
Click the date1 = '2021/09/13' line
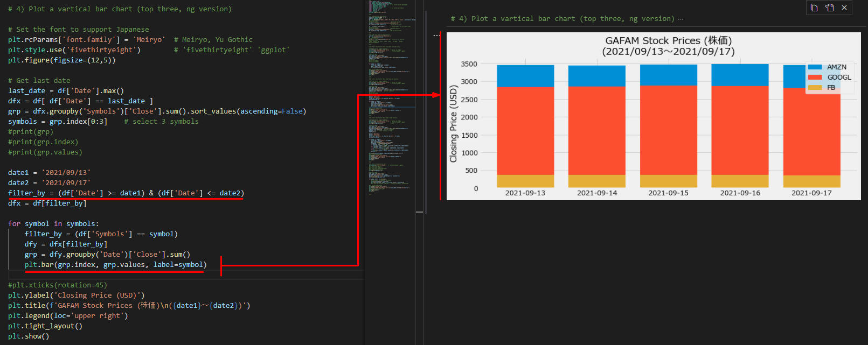point(50,173)
